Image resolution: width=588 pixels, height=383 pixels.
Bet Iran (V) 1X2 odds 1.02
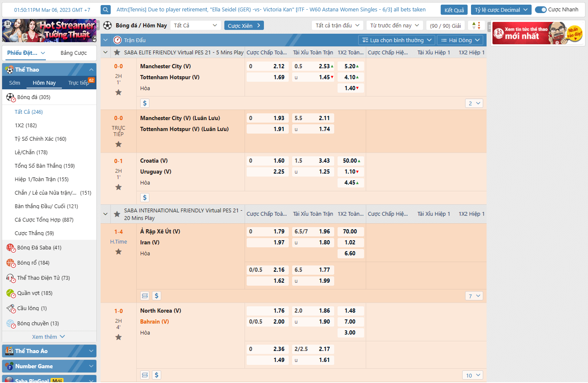tap(351, 243)
